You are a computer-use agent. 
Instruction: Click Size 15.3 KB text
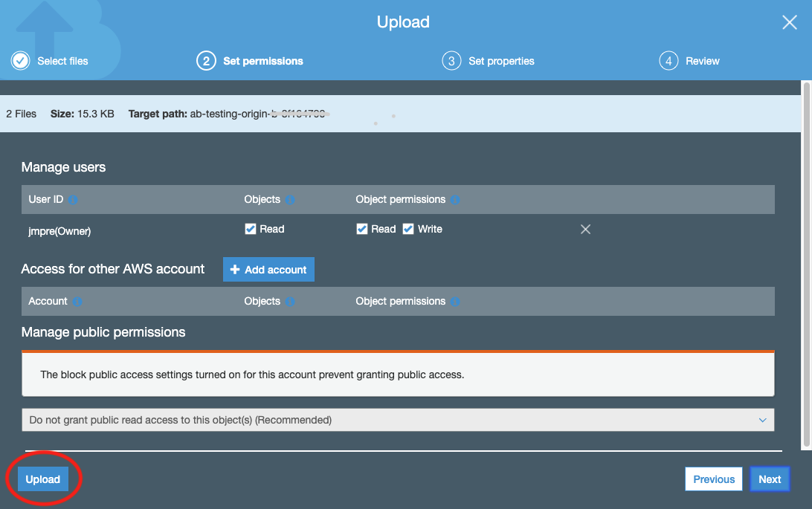(83, 114)
